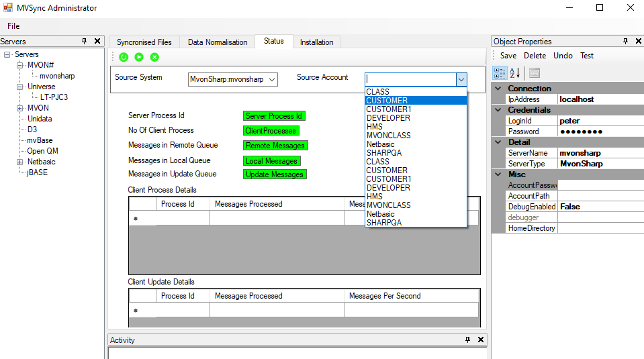This screenshot has height=359, width=644.
Task: Open Property Pages icon in Object Properties
Action: click(x=535, y=73)
